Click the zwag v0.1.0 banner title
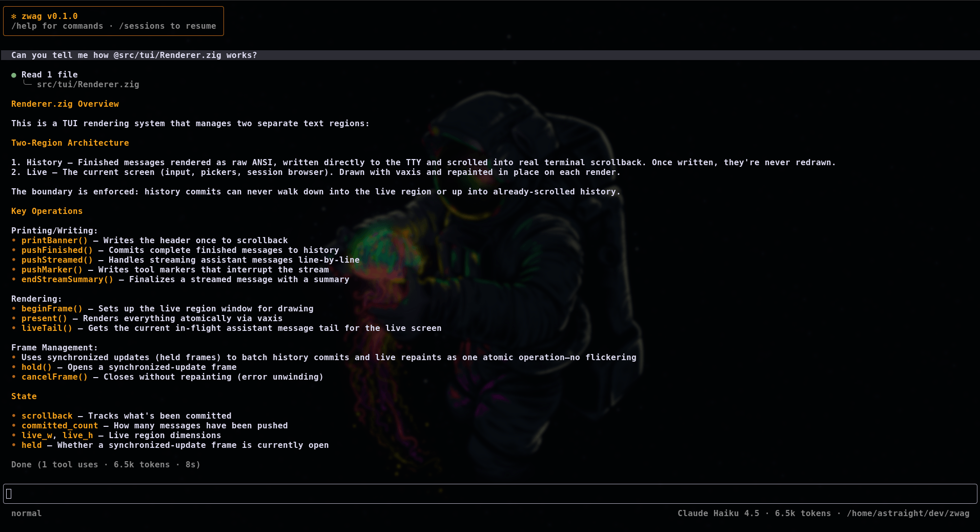The height and width of the screenshot is (532, 980). 49,16
